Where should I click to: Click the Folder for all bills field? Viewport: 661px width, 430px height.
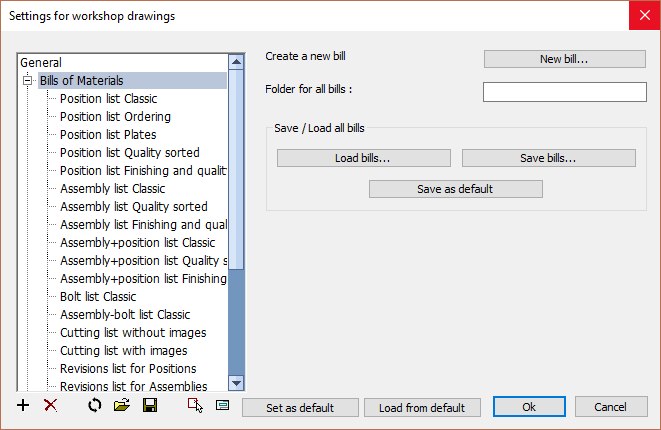(564, 92)
